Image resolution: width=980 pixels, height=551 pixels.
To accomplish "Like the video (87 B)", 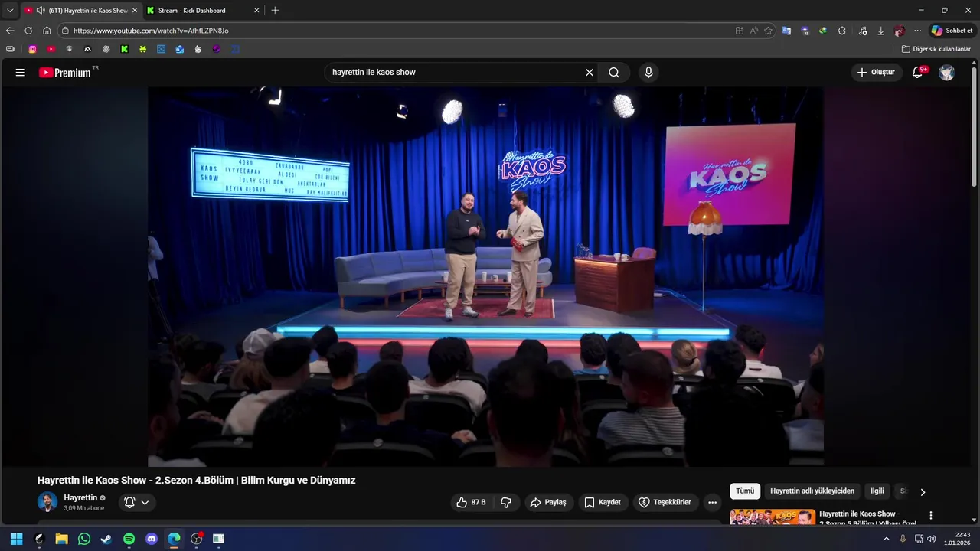I will coord(470,502).
